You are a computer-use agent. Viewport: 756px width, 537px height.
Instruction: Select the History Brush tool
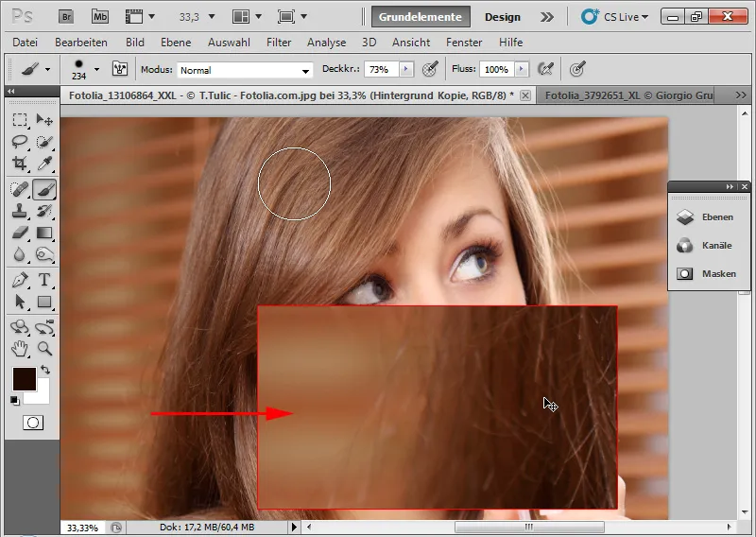coord(44,211)
